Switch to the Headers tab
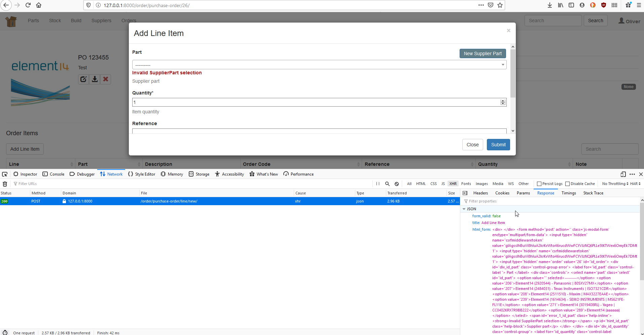 click(480, 193)
